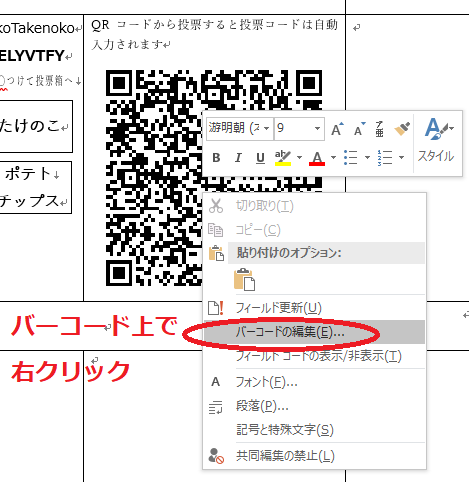This screenshot has width=469, height=482.
Task: Open the 游明朝 font name dropdown
Action: (267, 128)
